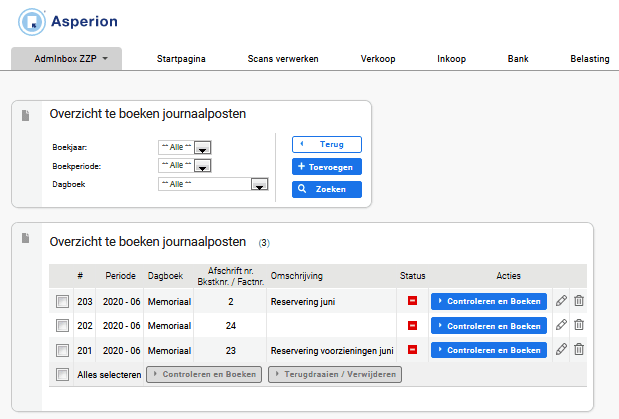The image size is (619, 419).
Task: Select the Reservering juni description
Action: tap(303, 302)
